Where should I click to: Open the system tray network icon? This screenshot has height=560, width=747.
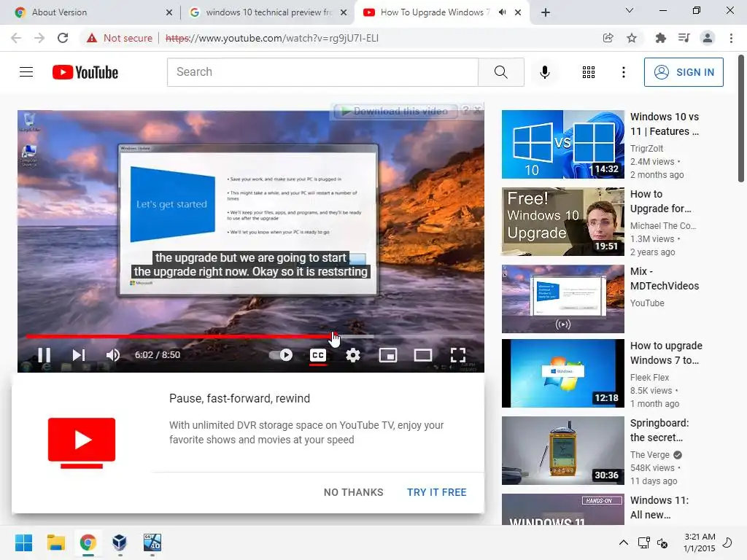click(x=643, y=542)
